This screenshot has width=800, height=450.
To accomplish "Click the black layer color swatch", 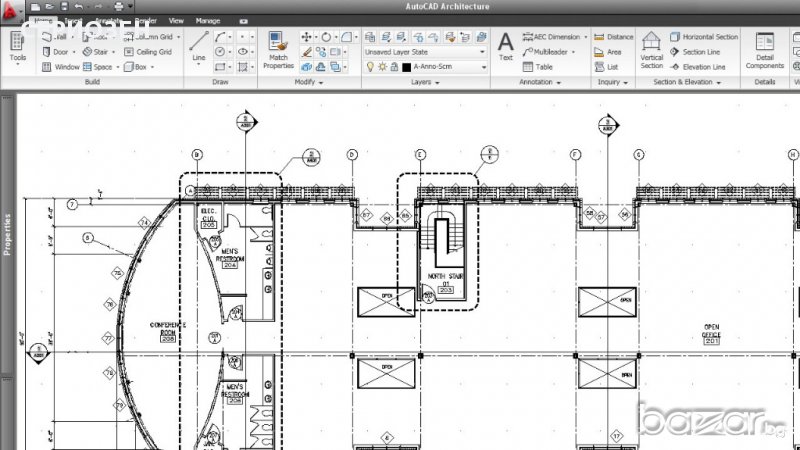I will click(x=406, y=67).
